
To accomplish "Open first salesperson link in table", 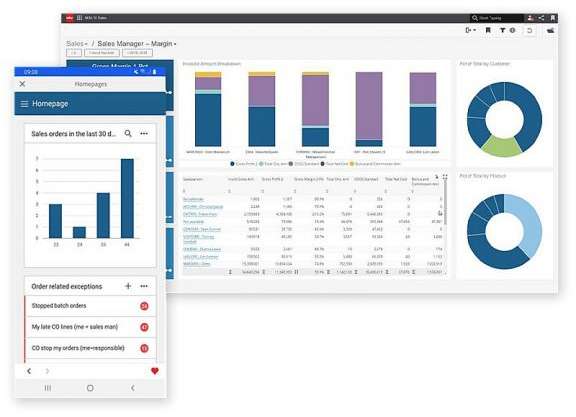I will tap(193, 199).
